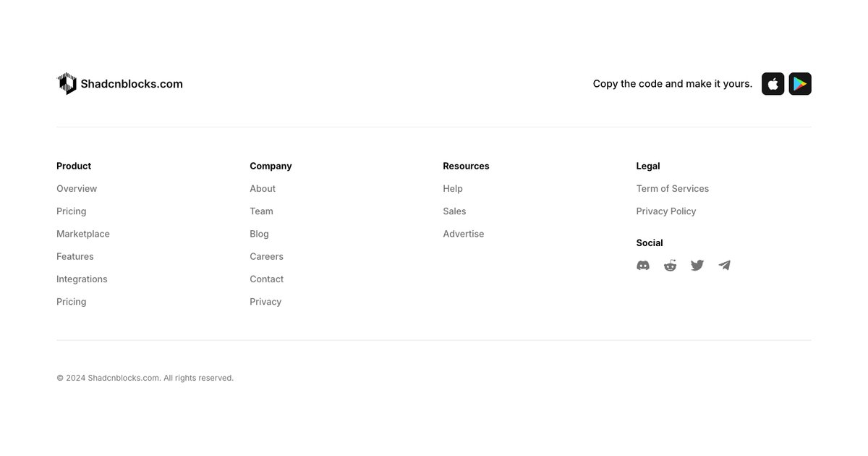Open the Contact link
868x456 pixels.
(x=267, y=279)
